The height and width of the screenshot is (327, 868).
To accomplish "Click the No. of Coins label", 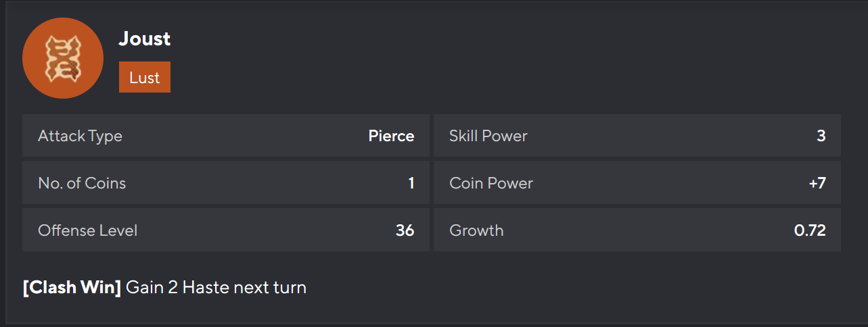I will coord(82,183).
